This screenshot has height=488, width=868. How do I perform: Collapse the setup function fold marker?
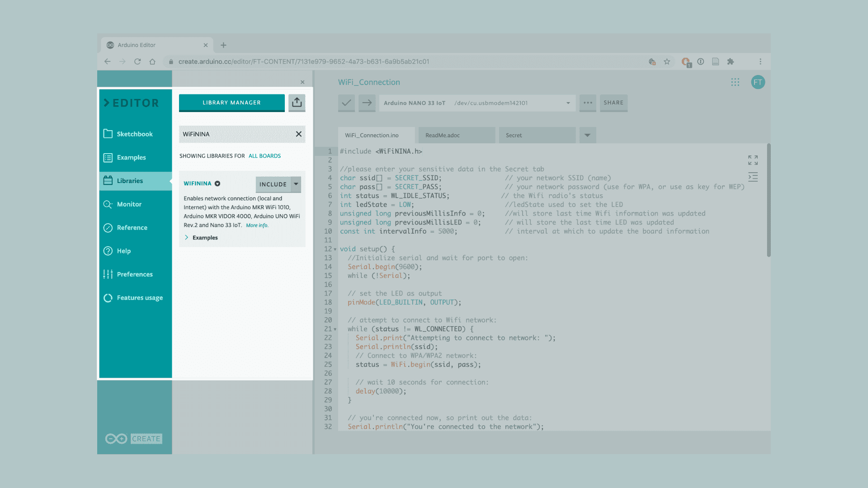pos(335,249)
